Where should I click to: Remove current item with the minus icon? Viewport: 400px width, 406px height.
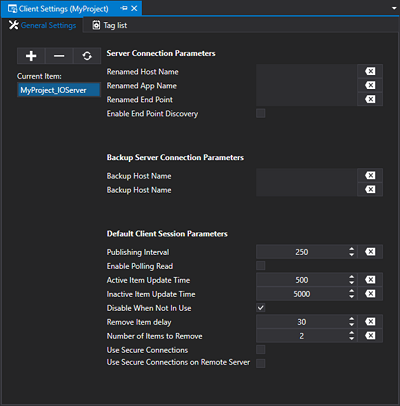click(x=59, y=56)
